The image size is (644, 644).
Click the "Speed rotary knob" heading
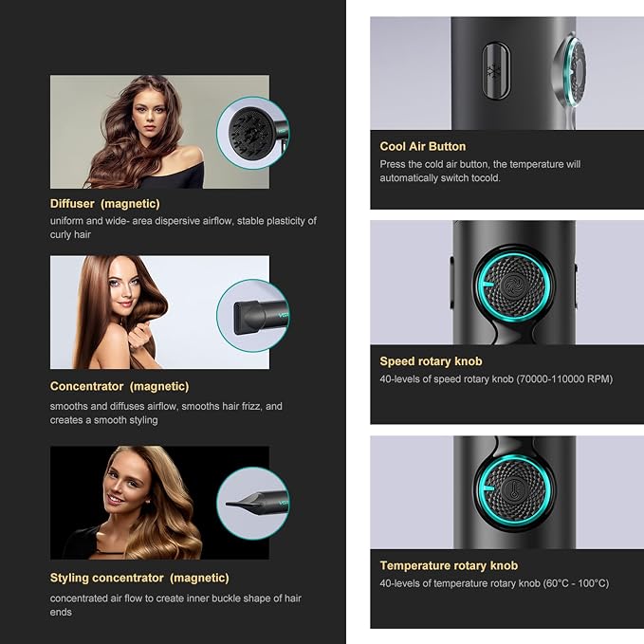pos(431,361)
